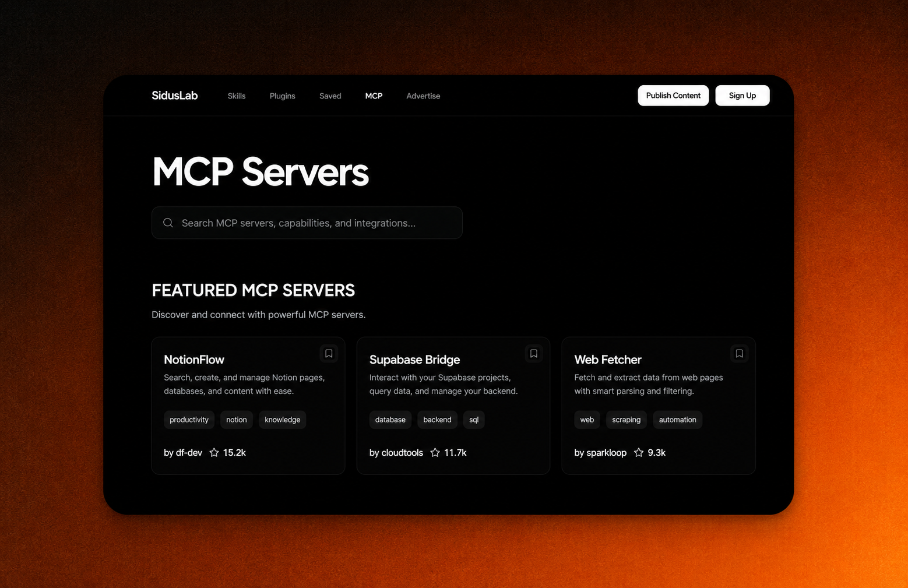Viewport: 908px width, 588px height.
Task: Select the database tag
Action: click(390, 420)
